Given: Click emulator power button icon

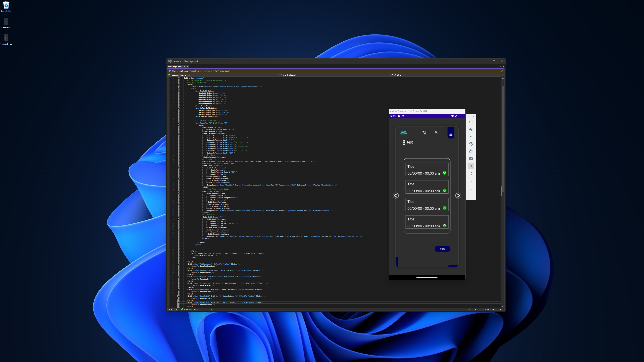Looking at the screenshot, I should point(471,122).
